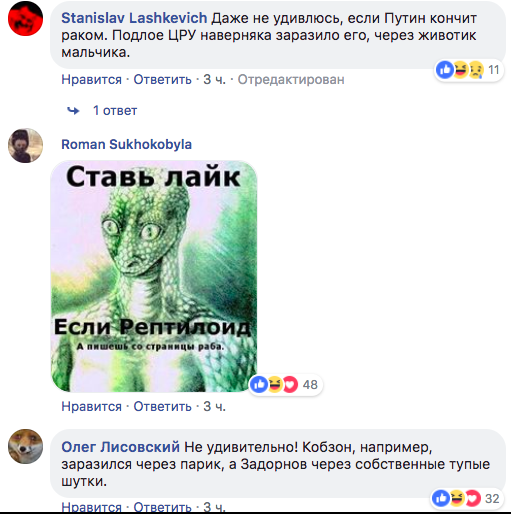This screenshot has width=511, height=514.
Task: Click like reaction icon on Stanislav's comment
Action: click(445, 70)
